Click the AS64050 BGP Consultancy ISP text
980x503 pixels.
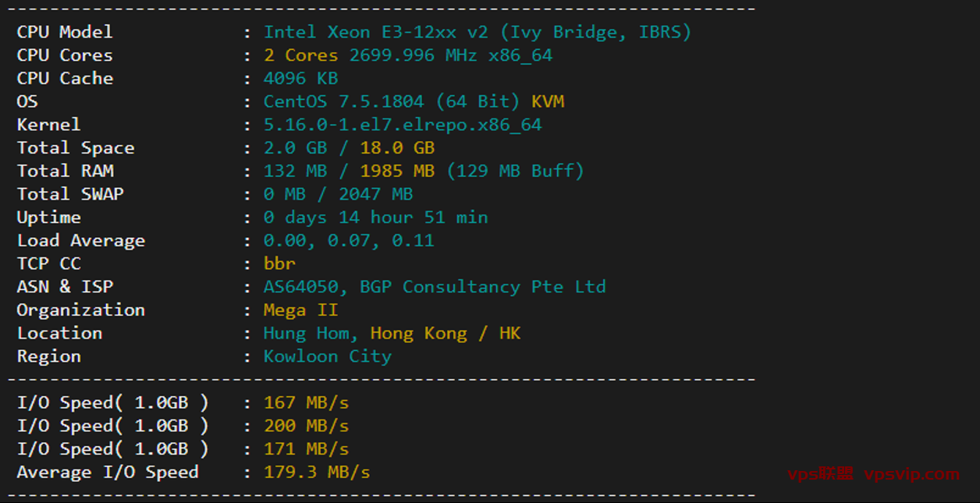click(x=434, y=287)
